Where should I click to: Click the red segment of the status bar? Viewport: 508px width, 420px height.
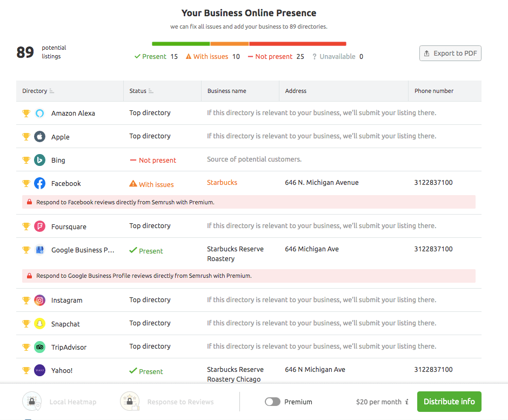(298, 44)
